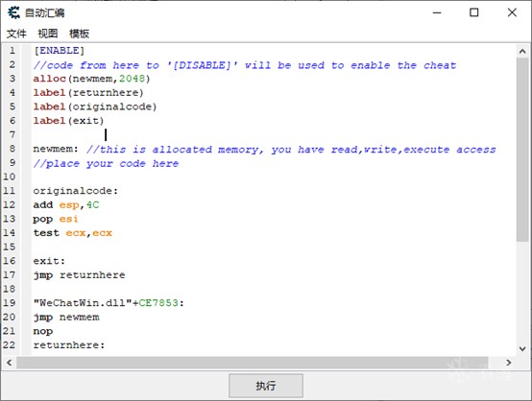This screenshot has width=532, height=401.
Task: Click horizontal scrollbar left arrow
Action: 10,363
